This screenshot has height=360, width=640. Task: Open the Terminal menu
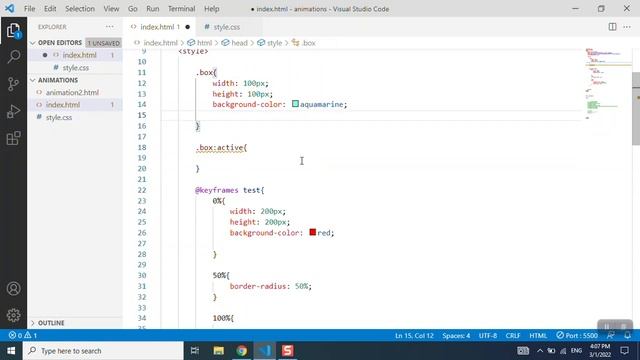(x=181, y=9)
